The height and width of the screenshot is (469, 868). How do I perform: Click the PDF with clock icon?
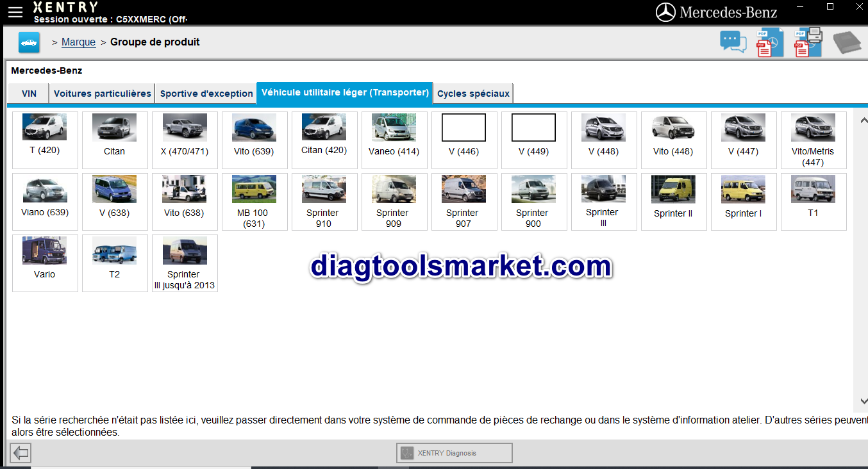tap(770, 43)
